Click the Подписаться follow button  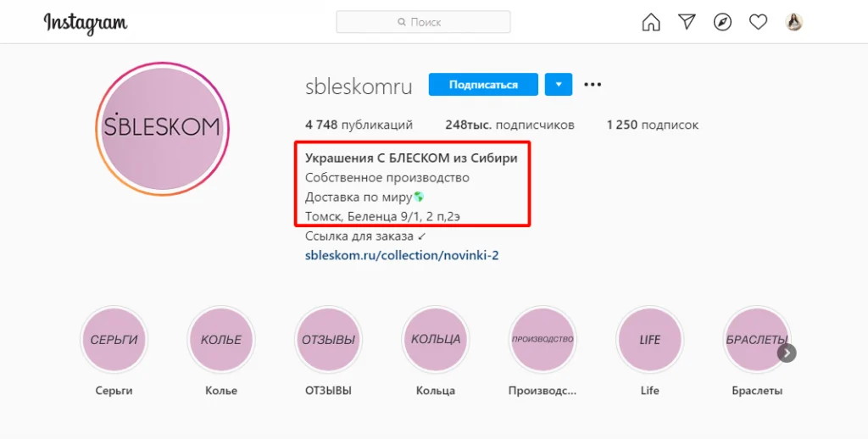tap(483, 85)
